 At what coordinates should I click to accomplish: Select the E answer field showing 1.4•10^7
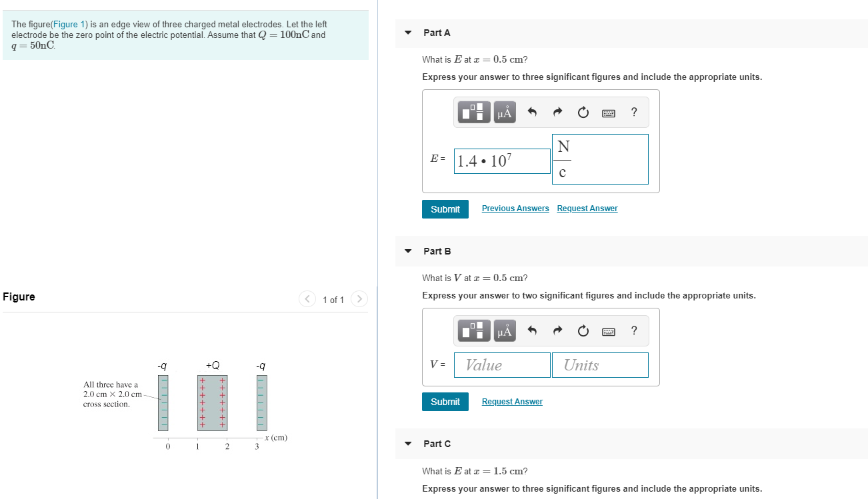[501, 161]
